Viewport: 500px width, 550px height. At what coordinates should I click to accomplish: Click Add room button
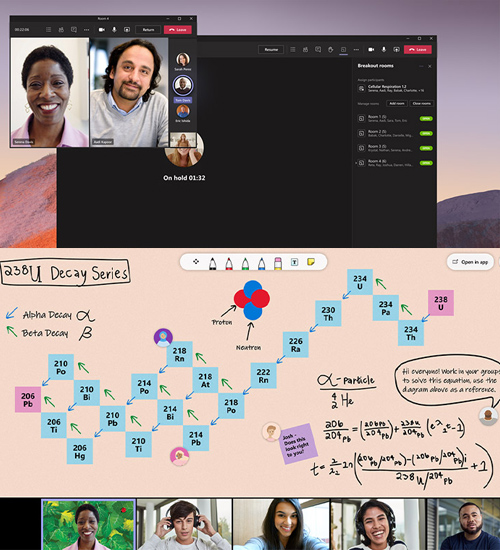[397, 103]
